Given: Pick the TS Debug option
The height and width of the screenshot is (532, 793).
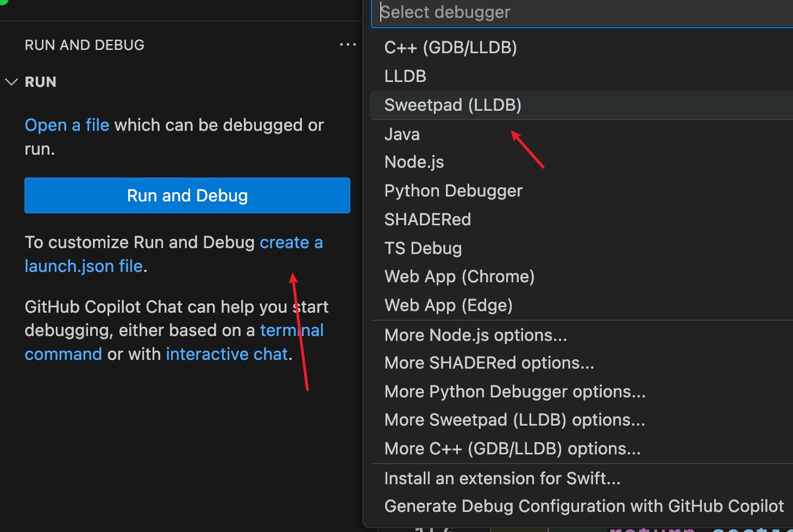Looking at the screenshot, I should coord(423,249).
